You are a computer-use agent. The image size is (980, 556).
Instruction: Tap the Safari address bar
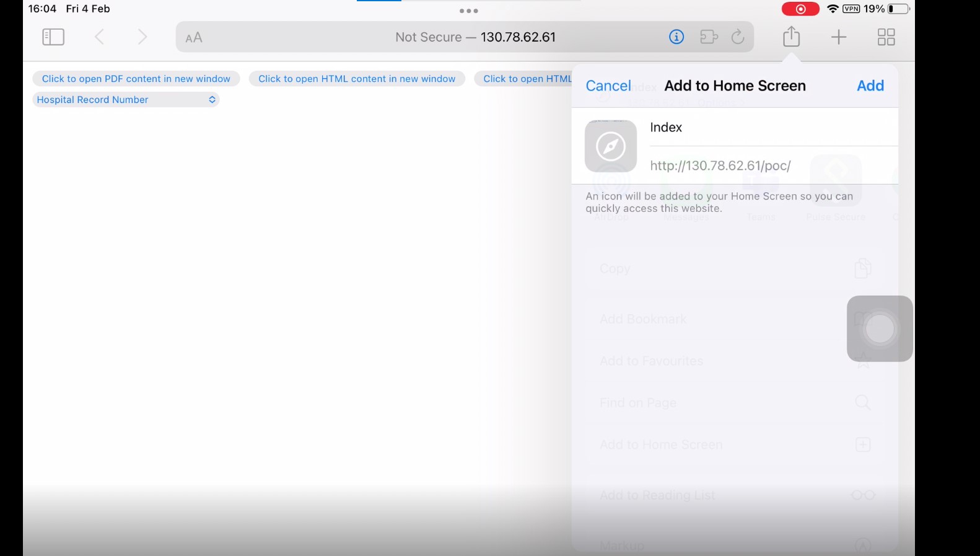(x=465, y=37)
